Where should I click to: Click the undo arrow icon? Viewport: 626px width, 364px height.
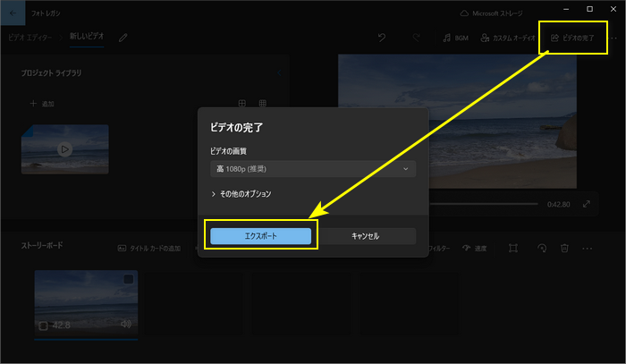382,38
